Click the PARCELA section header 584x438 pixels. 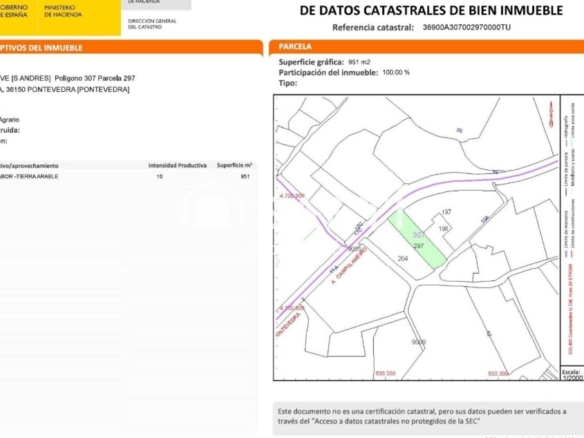(x=295, y=47)
